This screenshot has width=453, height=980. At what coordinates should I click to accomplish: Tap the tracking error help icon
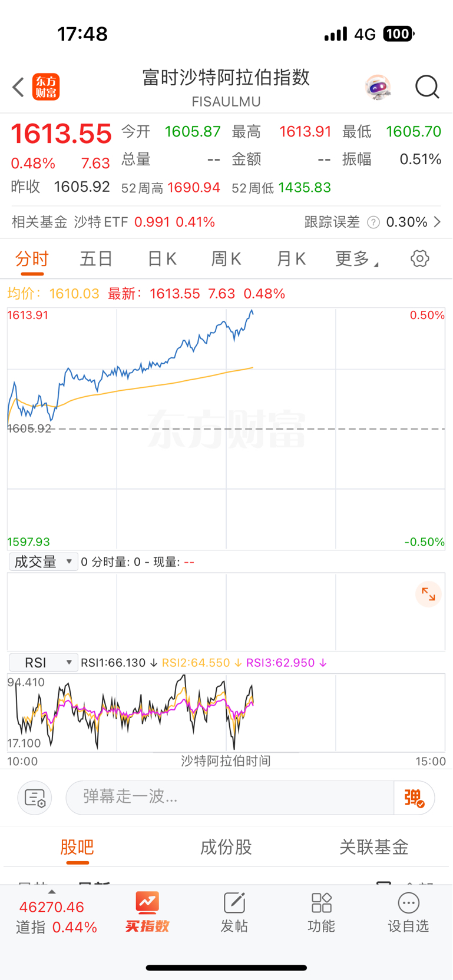(x=373, y=222)
